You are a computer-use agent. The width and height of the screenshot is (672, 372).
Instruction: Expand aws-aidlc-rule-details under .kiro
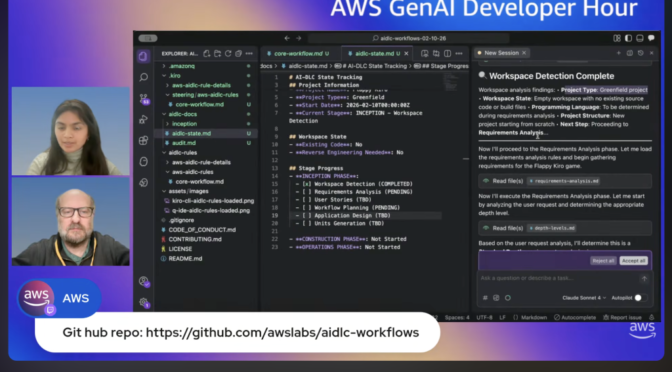[201, 85]
